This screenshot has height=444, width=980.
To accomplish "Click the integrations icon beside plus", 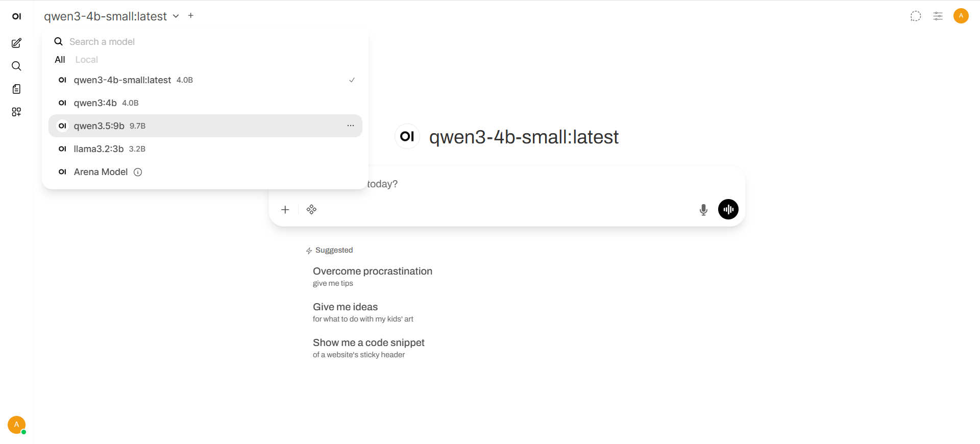I will click(311, 209).
